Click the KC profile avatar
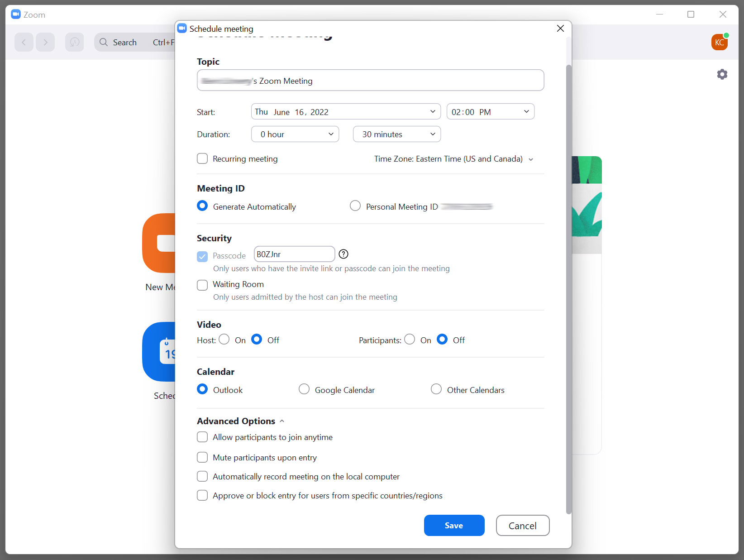 pyautogui.click(x=720, y=42)
